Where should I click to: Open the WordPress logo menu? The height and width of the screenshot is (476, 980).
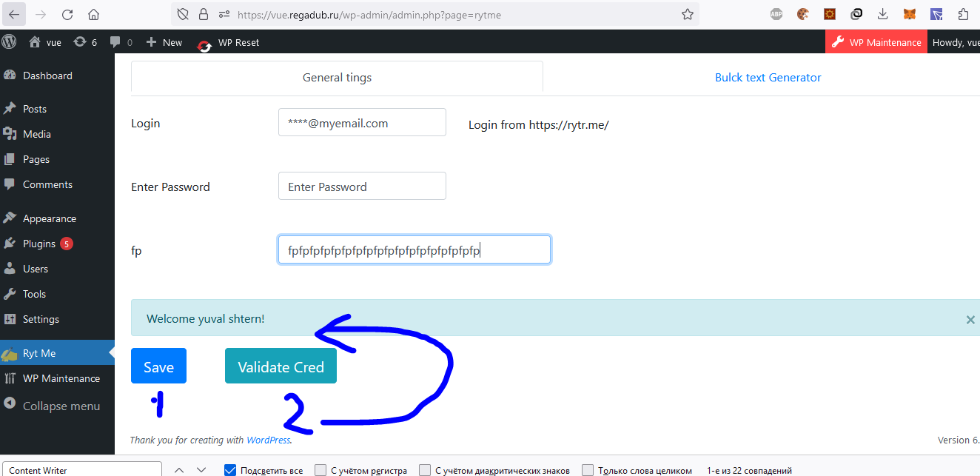point(10,42)
